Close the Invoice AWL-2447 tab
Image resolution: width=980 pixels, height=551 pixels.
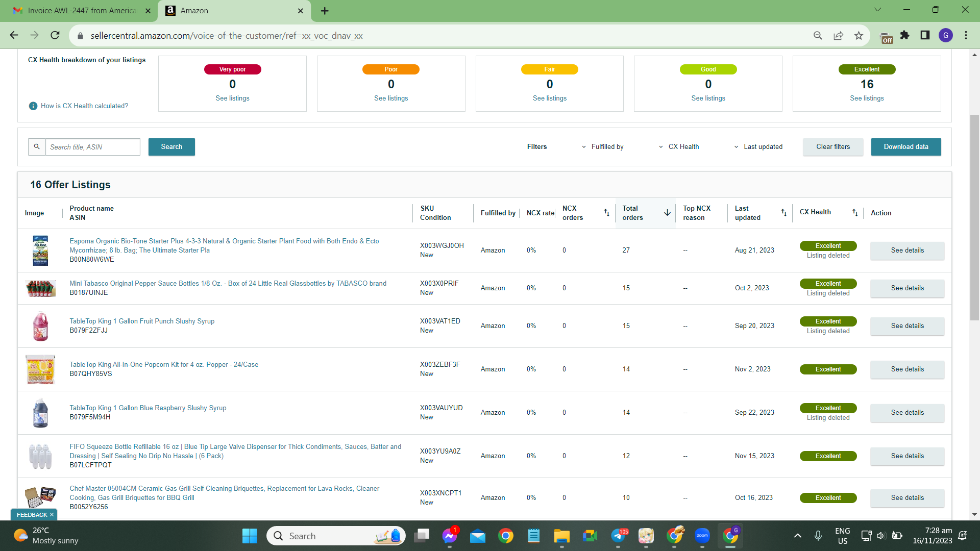click(x=148, y=11)
